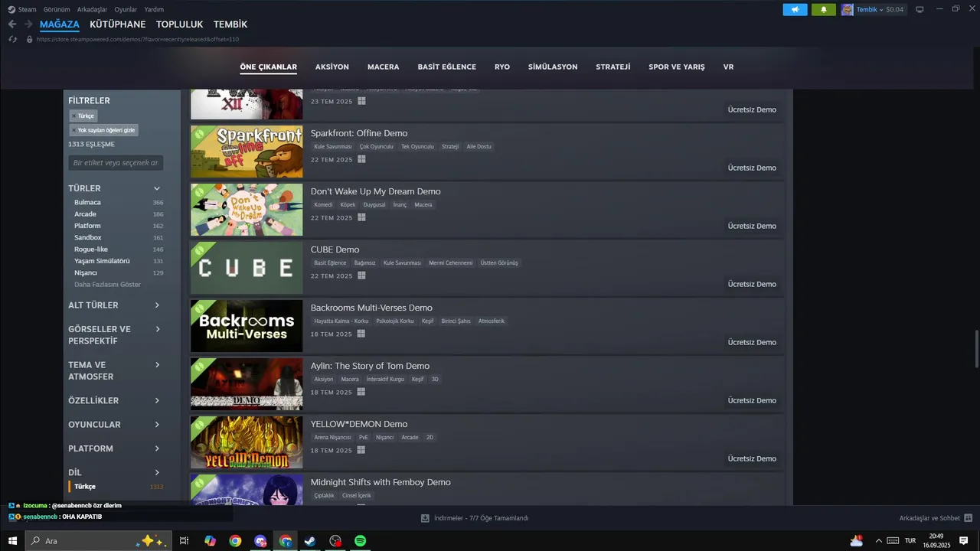Switch to TOPLULUK

click(179, 24)
